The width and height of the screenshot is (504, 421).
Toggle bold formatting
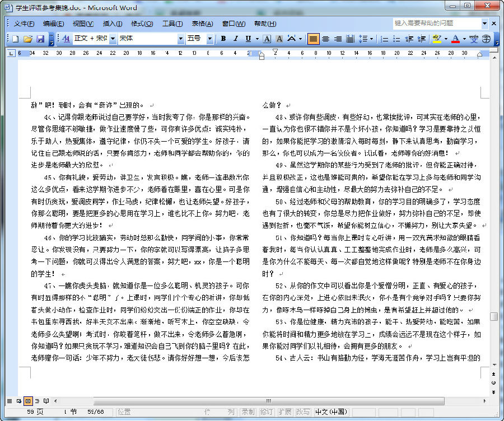coord(222,39)
